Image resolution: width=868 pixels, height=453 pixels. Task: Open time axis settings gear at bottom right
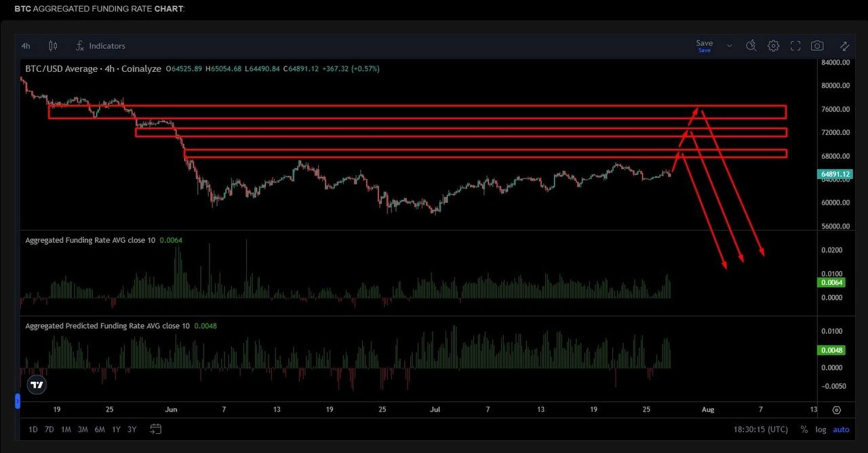[x=837, y=410]
